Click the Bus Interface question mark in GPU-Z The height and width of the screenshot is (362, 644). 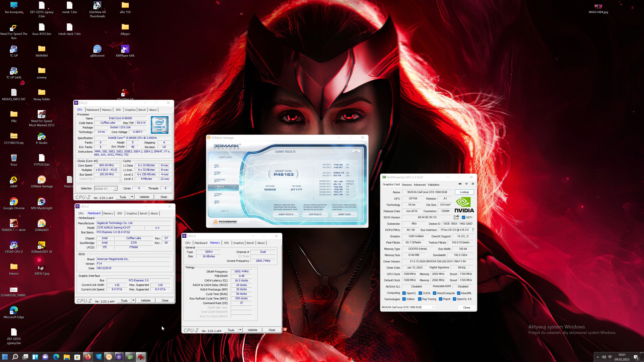pyautogui.click(x=473, y=230)
